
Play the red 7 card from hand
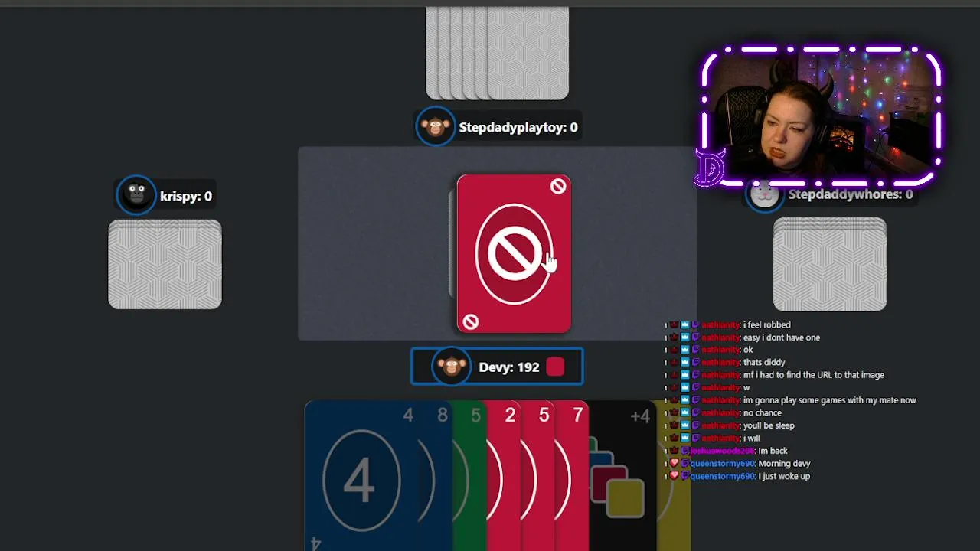pyautogui.click(x=572, y=476)
